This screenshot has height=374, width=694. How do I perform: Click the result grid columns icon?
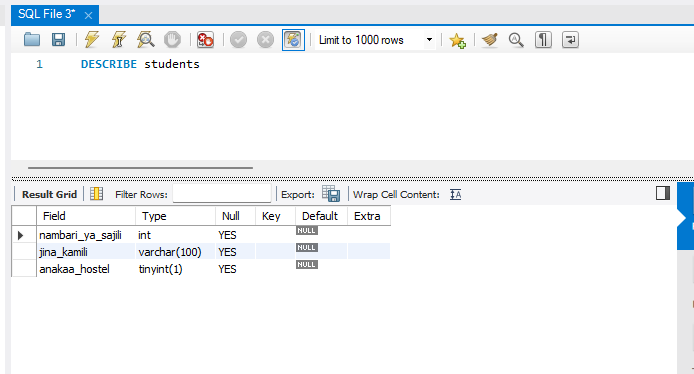(96, 194)
